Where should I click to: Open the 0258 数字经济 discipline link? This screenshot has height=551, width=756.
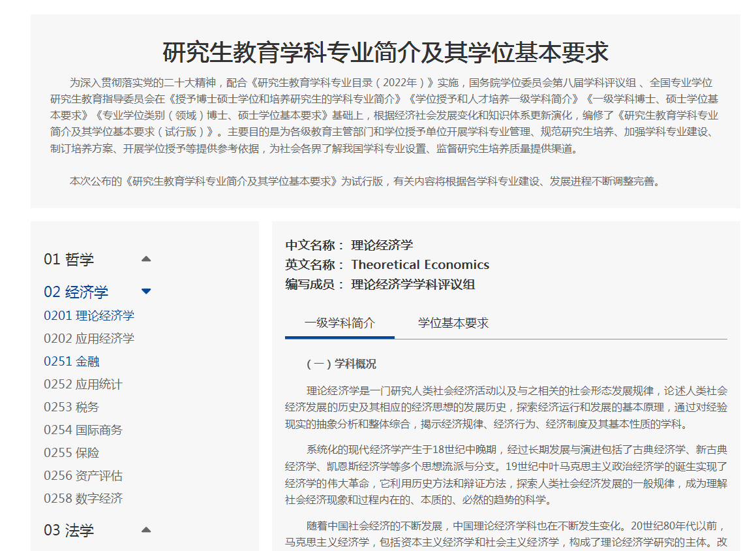tap(83, 498)
